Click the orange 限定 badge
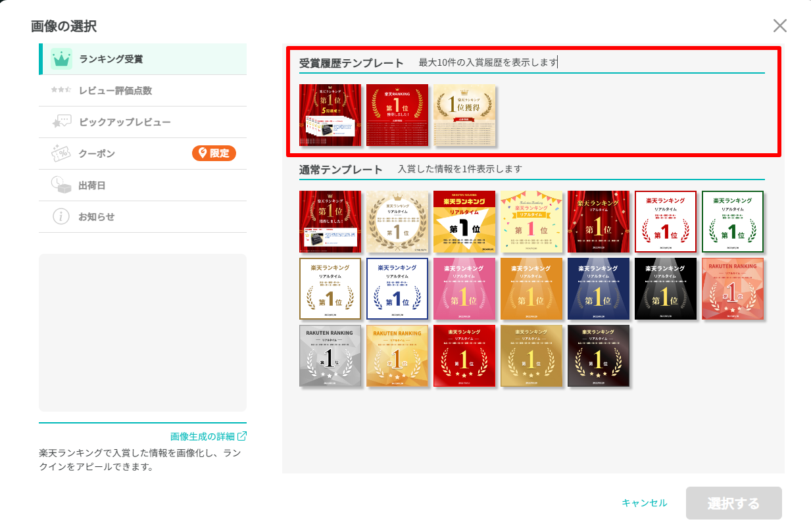 [x=214, y=153]
